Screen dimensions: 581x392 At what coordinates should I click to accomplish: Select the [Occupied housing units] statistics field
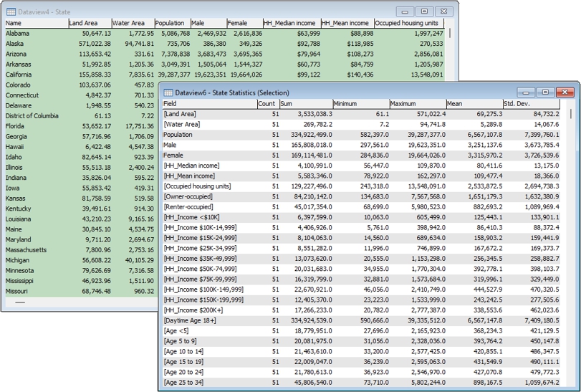coord(197,186)
